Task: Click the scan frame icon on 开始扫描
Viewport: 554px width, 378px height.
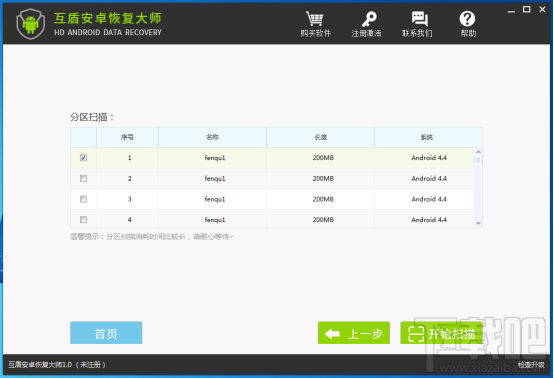Action: tap(416, 333)
